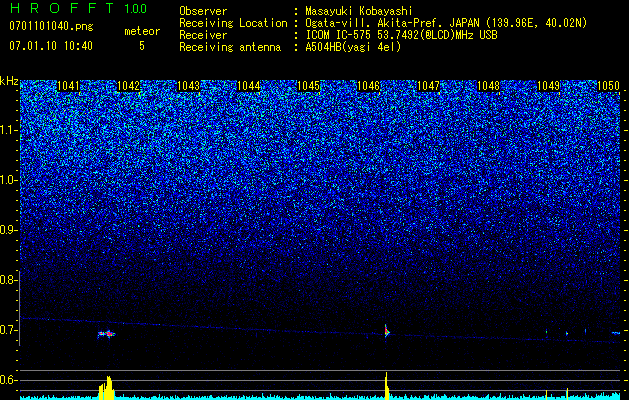This screenshot has height=400, width=629.
Task: Click the 0.9 kHz axis label
Action: point(8,230)
